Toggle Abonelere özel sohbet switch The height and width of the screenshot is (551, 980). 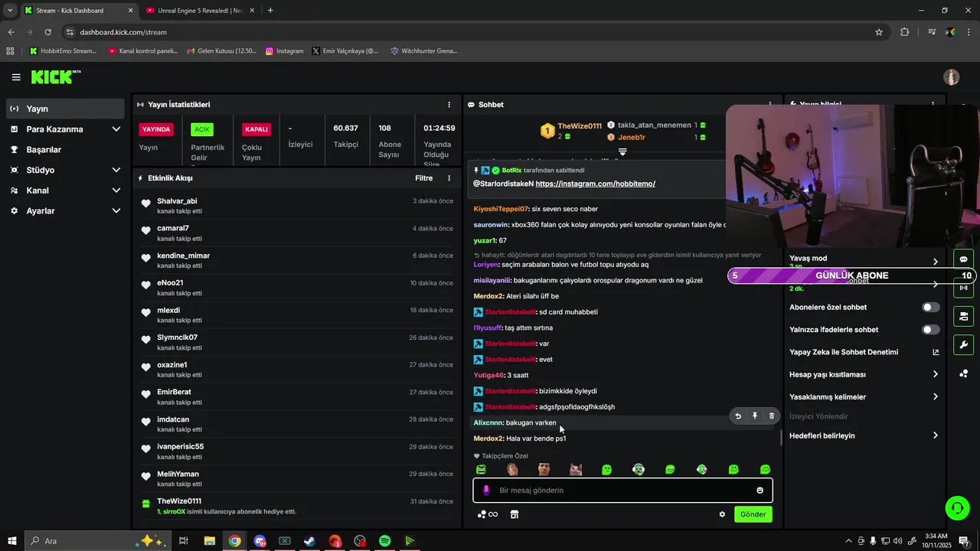coord(930,307)
